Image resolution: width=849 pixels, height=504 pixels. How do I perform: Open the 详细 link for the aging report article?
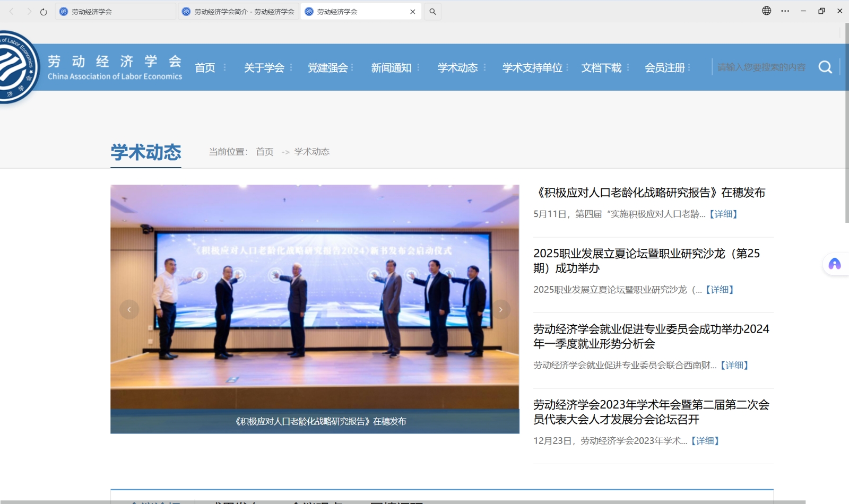725,213
